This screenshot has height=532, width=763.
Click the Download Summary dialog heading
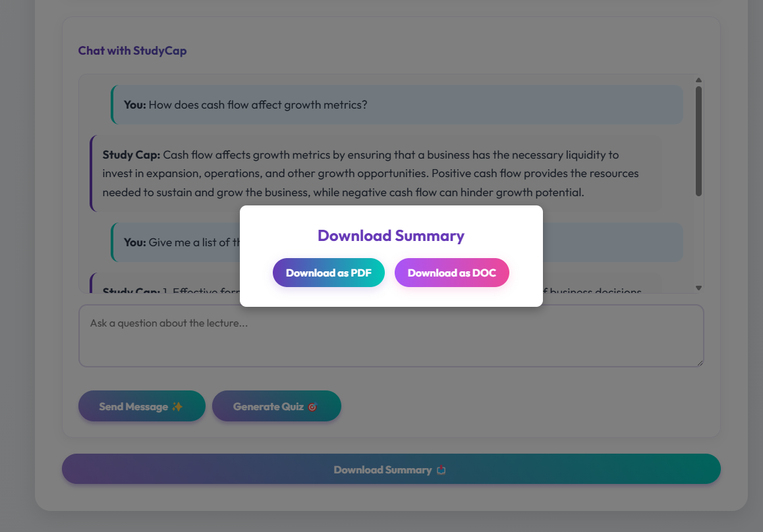[x=391, y=236]
